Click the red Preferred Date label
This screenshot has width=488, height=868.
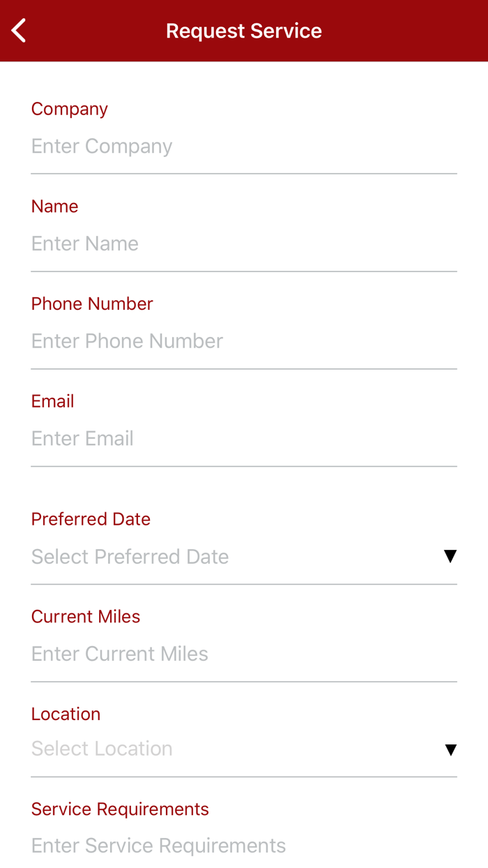[91, 519]
